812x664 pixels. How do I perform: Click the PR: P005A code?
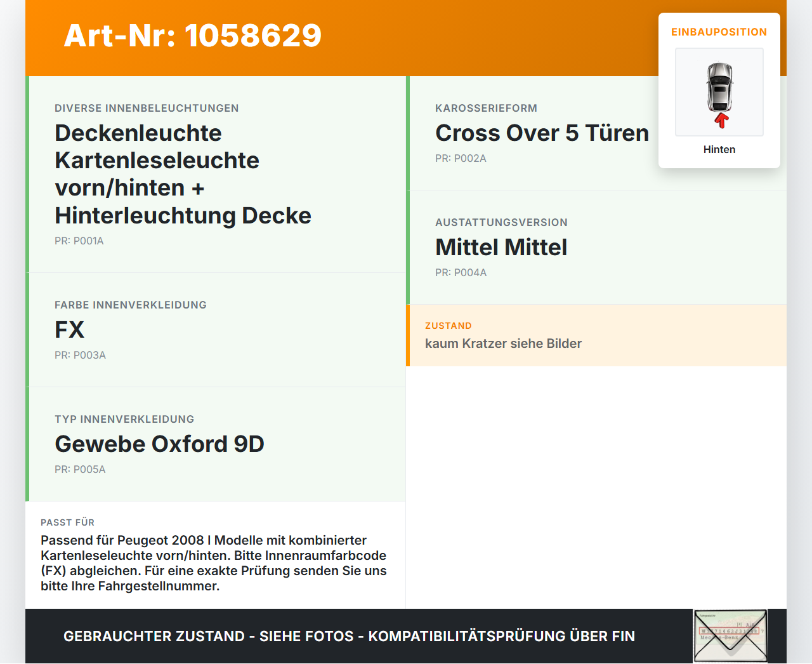click(x=80, y=470)
